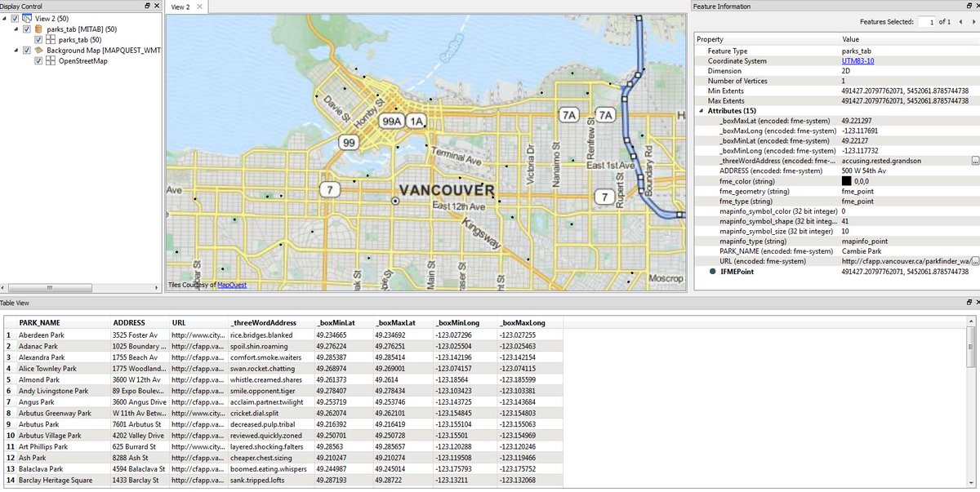Click the grid icon beside OpenStreetMap
The image size is (980, 492).
click(50, 60)
